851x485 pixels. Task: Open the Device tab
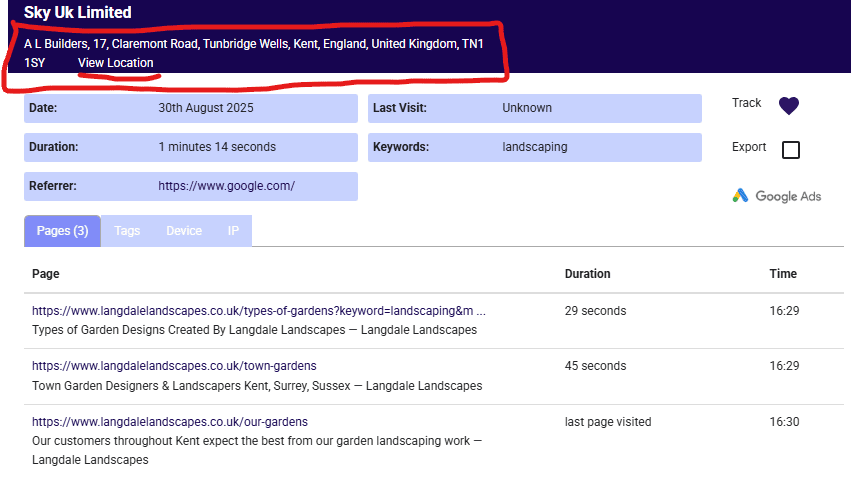coord(184,231)
